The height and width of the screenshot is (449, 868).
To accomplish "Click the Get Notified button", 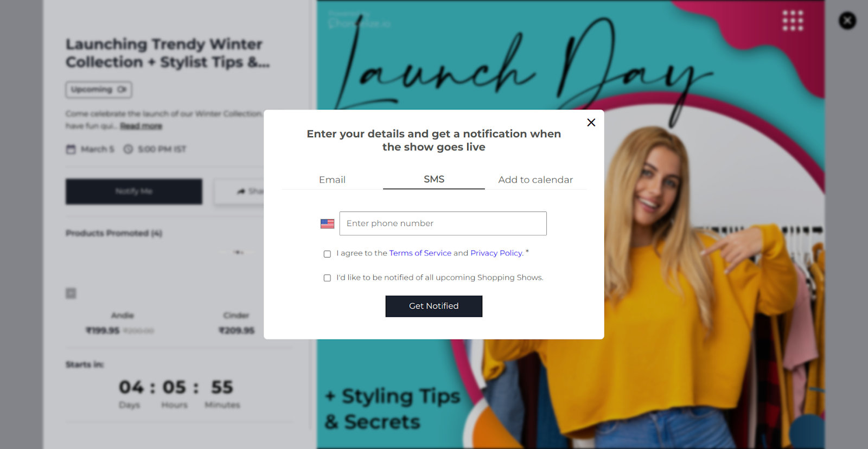I will [434, 306].
